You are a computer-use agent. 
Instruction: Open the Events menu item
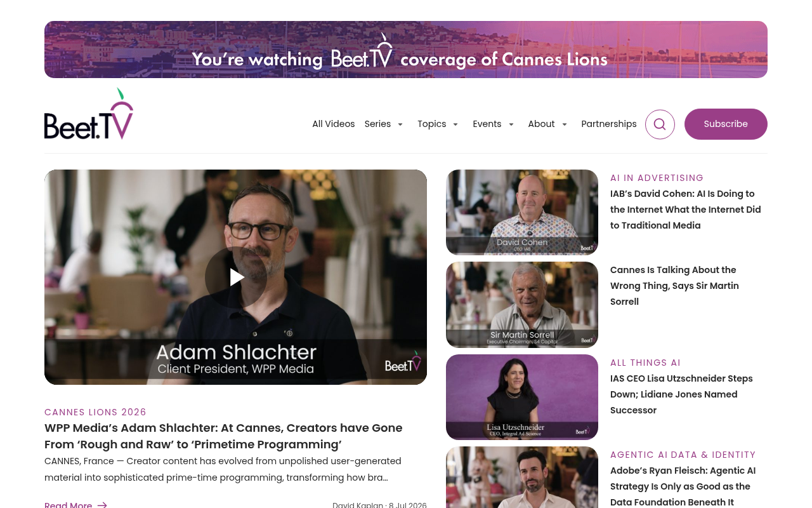(487, 124)
